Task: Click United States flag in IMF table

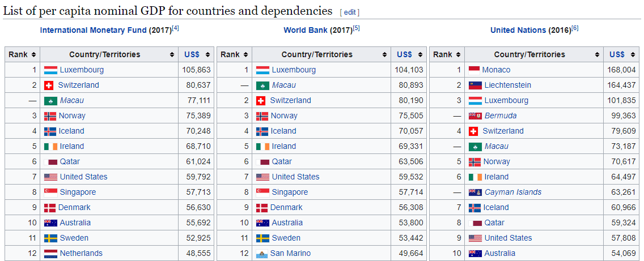Action: [x=50, y=177]
